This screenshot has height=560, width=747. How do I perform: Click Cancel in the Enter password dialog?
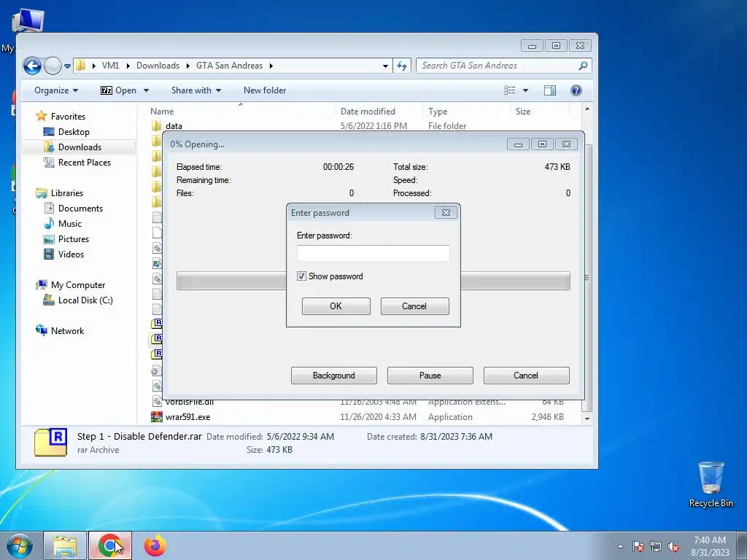click(414, 306)
